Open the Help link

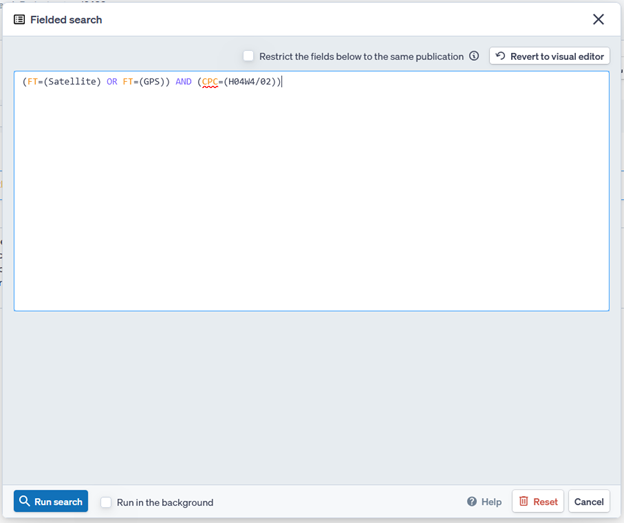pyautogui.click(x=491, y=502)
